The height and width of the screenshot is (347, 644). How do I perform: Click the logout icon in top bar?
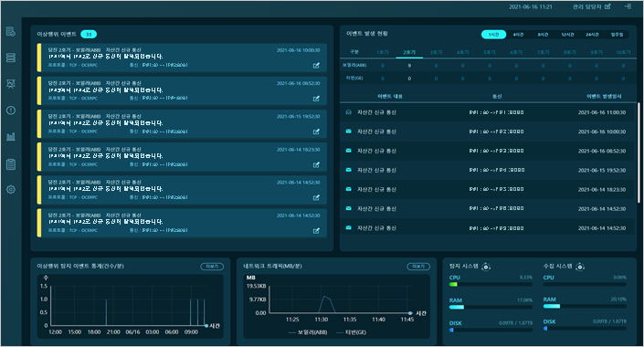coord(628,6)
